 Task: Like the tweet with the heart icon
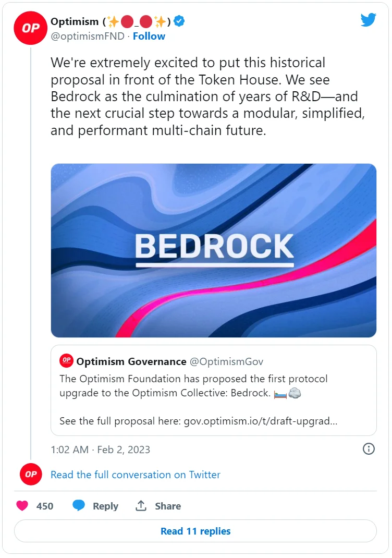[x=22, y=506]
